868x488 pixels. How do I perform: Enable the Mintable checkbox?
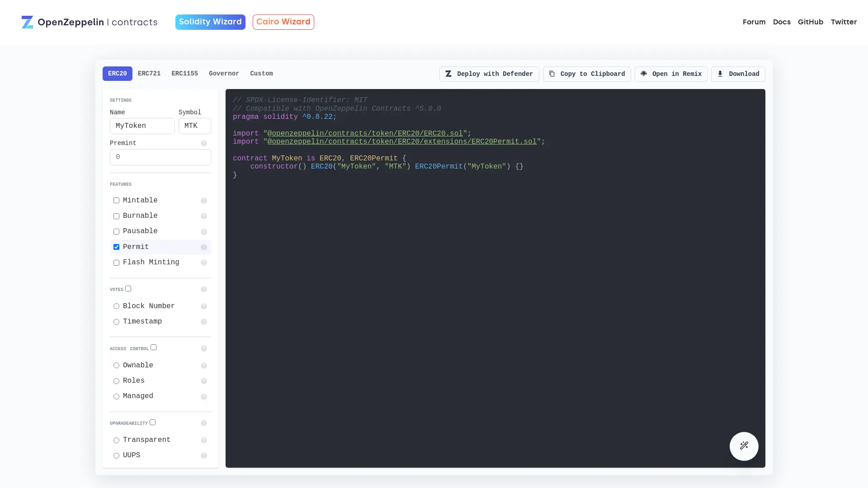(x=116, y=201)
